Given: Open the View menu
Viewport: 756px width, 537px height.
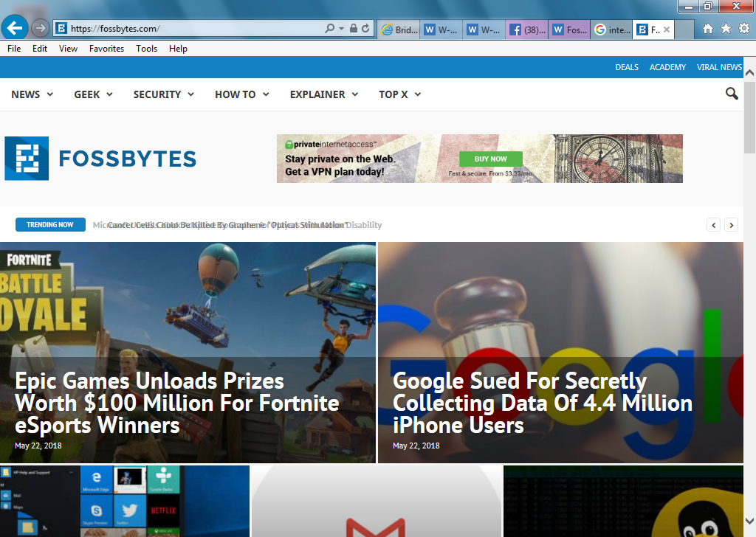Looking at the screenshot, I should [x=68, y=49].
